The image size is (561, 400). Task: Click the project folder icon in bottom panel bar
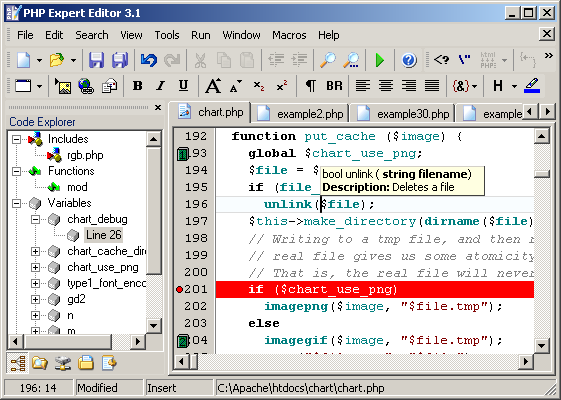tap(86, 364)
